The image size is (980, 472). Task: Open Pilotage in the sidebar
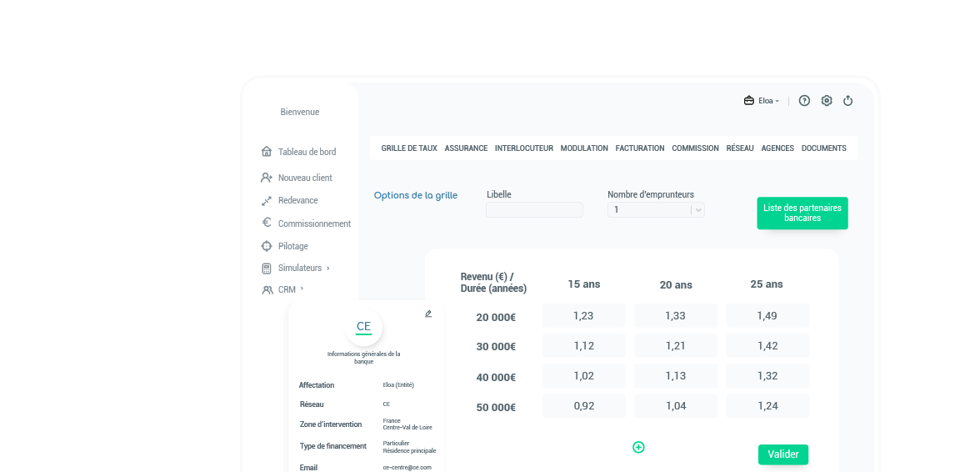click(x=293, y=246)
